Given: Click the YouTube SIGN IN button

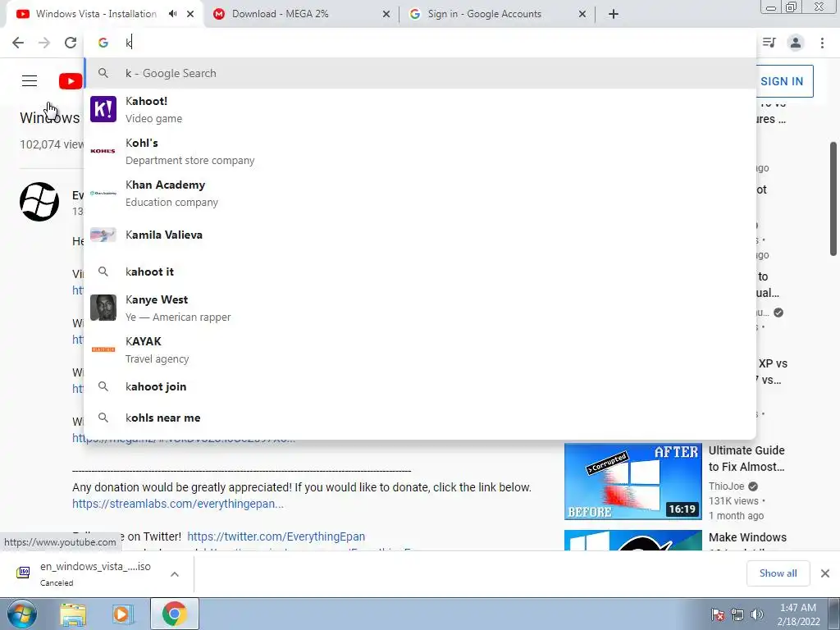Looking at the screenshot, I should (x=782, y=81).
